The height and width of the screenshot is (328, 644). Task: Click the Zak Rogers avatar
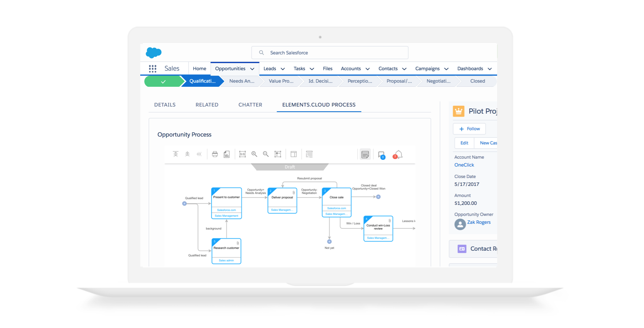coord(460,224)
